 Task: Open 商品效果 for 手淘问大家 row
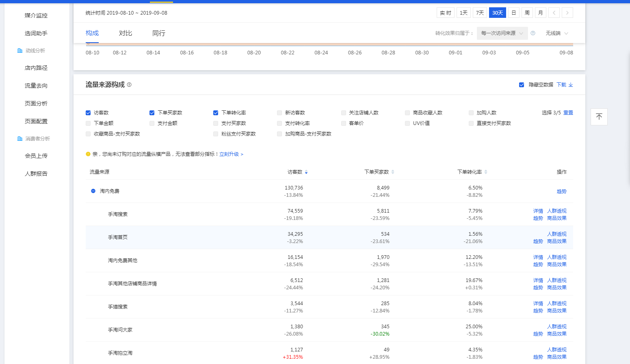(x=557, y=334)
